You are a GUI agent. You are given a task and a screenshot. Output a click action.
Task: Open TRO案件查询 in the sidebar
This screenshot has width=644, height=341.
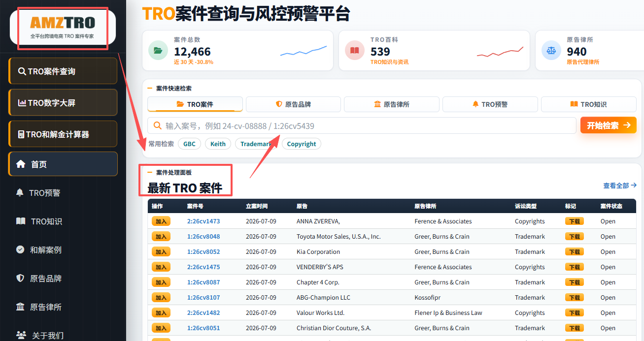[63, 71]
